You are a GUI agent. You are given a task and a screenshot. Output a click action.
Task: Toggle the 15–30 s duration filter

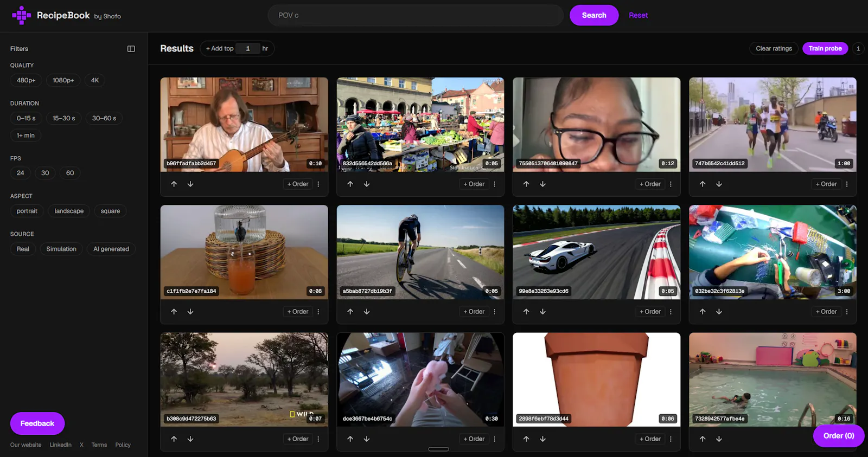pyautogui.click(x=64, y=118)
